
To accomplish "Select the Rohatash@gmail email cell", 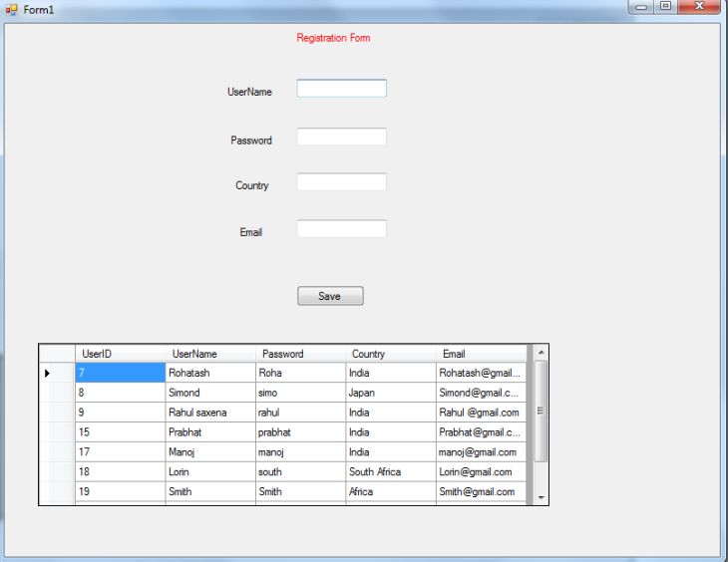I will tap(481, 373).
